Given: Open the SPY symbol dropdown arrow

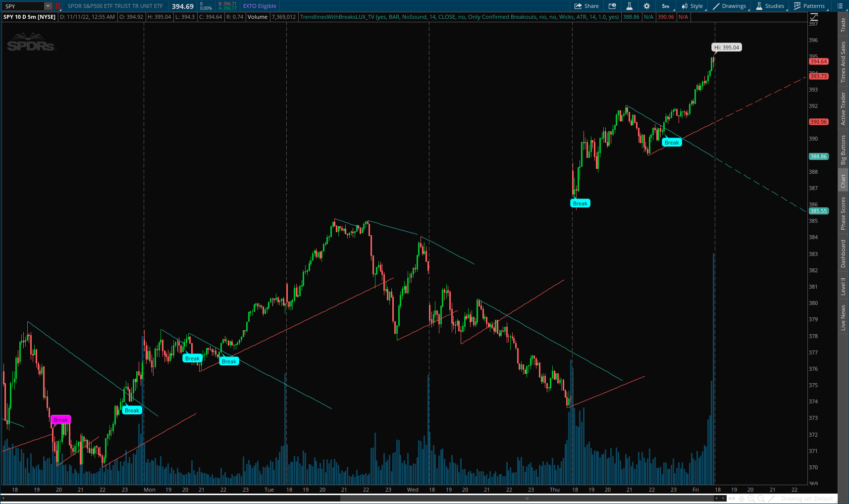Looking at the screenshot, I should coord(48,6).
